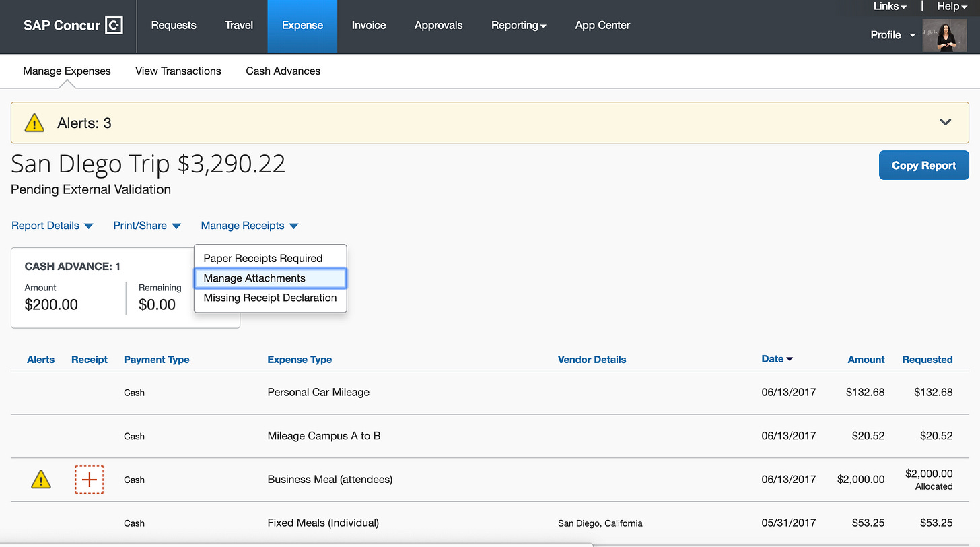
Task: Open the profile picture menu
Action: [944, 35]
